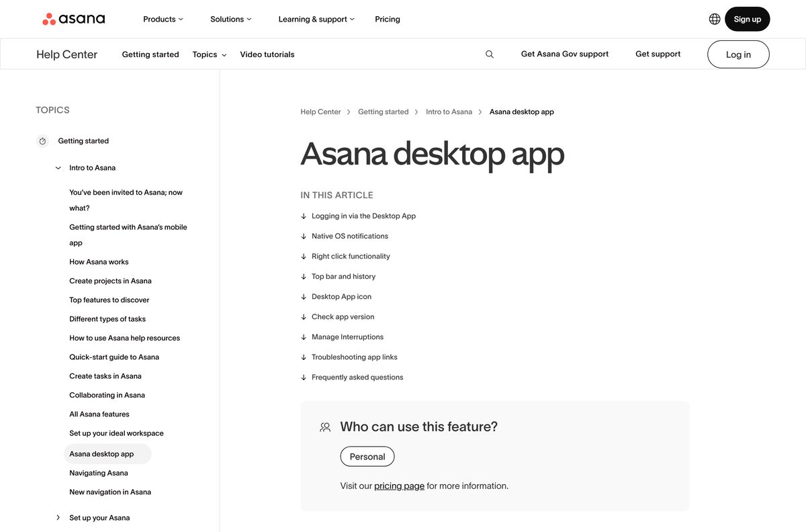Open All Asana features article
806x532 pixels.
click(x=99, y=414)
